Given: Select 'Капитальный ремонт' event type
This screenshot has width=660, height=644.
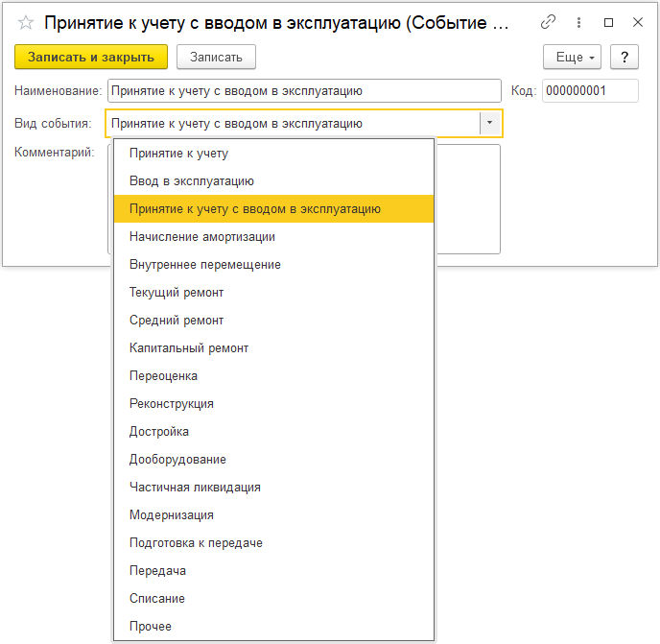Looking at the screenshot, I should (188, 347).
